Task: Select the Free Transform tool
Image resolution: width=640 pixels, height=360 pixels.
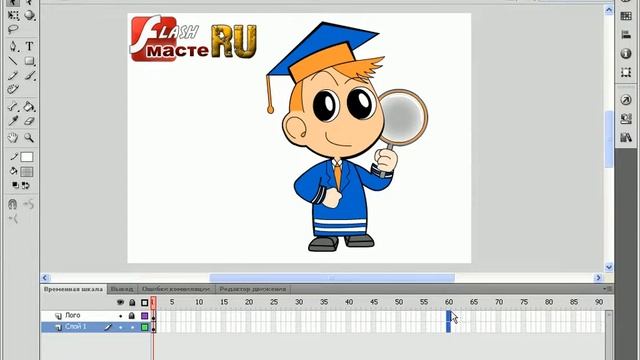Action: click(13, 16)
